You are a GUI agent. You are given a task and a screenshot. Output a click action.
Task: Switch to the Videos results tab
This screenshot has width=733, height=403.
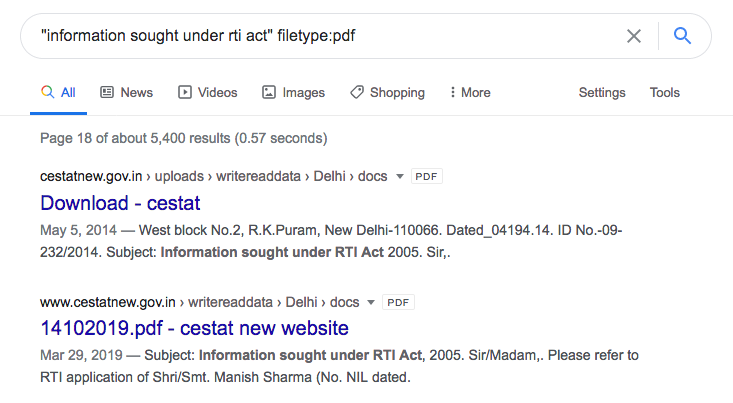(x=217, y=92)
